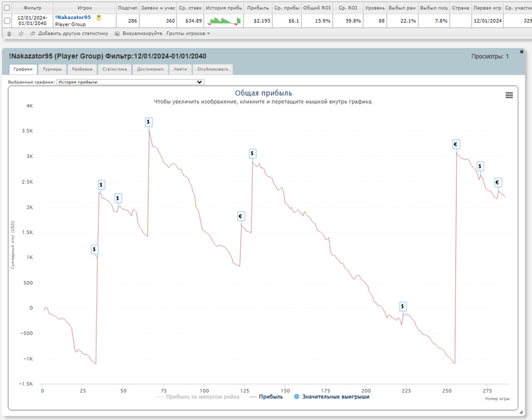Open the Выбранные графики dropdown
Image resolution: width=532 pixels, height=420 pixels.
click(x=130, y=82)
